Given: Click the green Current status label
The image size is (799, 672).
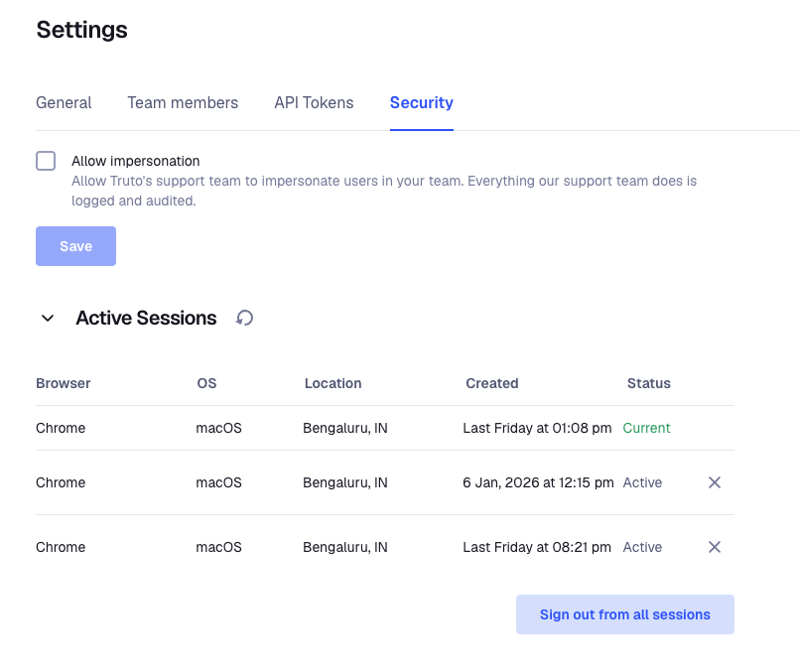Looking at the screenshot, I should [x=646, y=428].
